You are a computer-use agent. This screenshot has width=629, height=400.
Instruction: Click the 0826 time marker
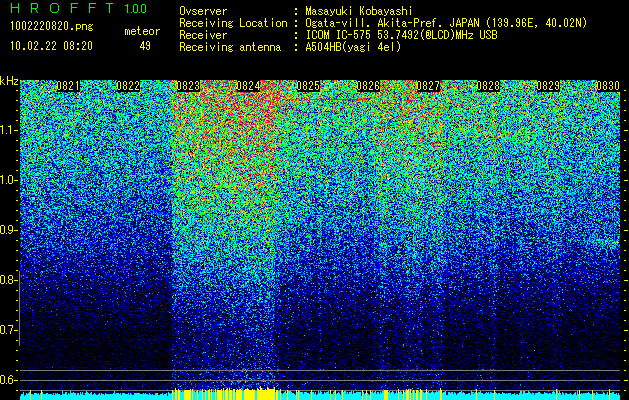368,86
